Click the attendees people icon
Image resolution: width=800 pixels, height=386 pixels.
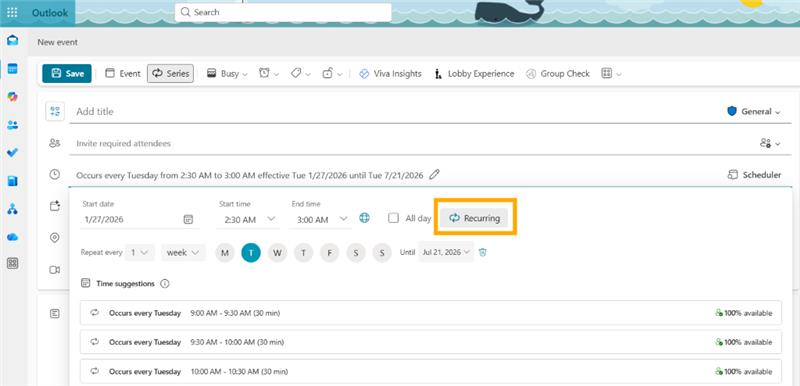(55, 143)
